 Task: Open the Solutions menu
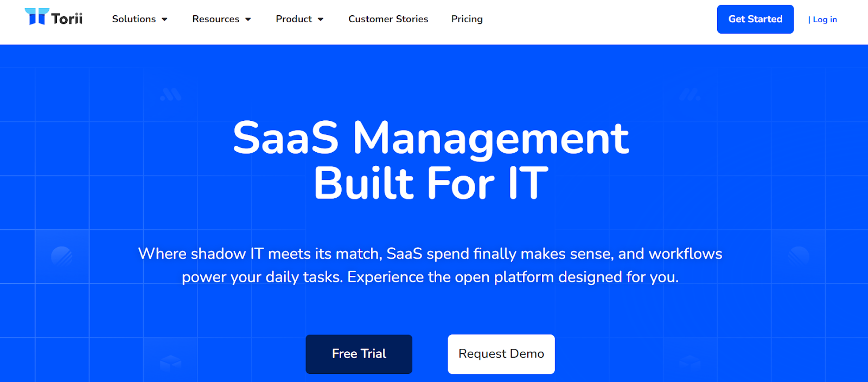point(133,19)
